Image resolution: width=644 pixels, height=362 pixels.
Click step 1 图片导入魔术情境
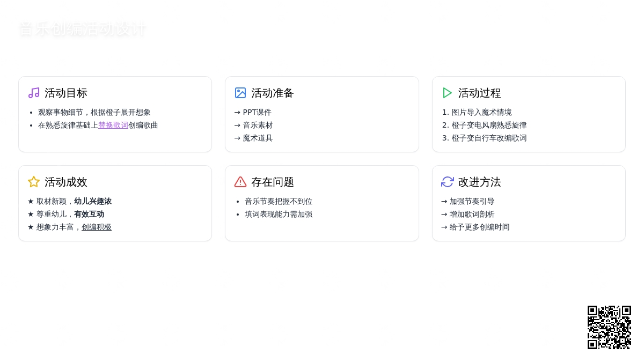click(x=481, y=112)
